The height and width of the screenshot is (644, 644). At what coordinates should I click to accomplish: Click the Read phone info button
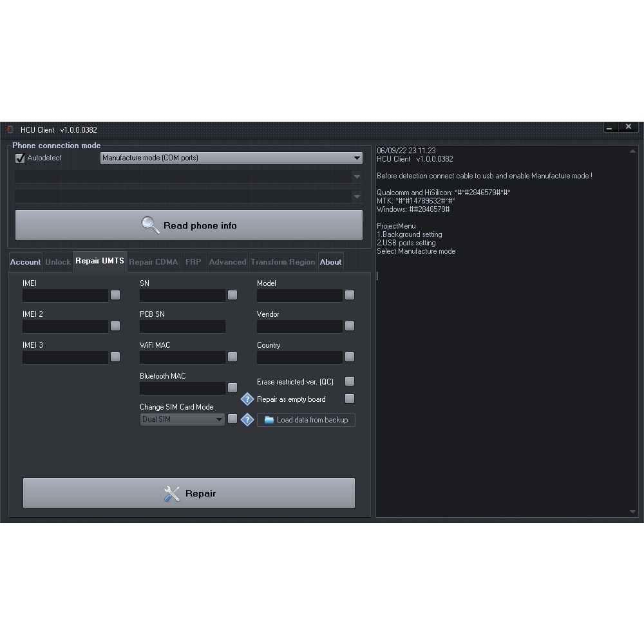pos(189,225)
